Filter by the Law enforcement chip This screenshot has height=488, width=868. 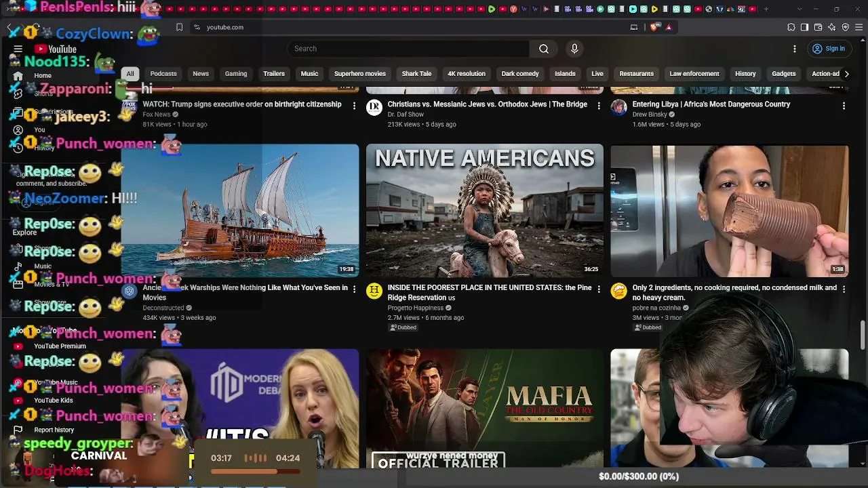[x=694, y=74]
